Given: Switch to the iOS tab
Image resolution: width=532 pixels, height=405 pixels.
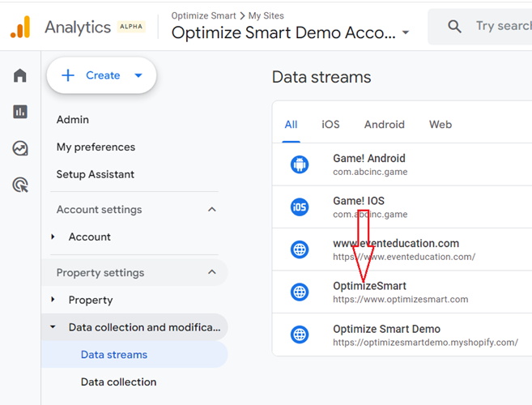Looking at the screenshot, I should (330, 125).
